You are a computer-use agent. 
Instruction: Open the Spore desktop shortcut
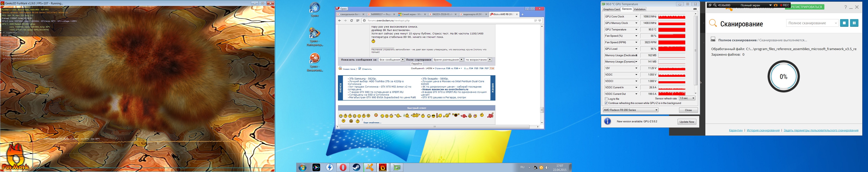coord(315,9)
